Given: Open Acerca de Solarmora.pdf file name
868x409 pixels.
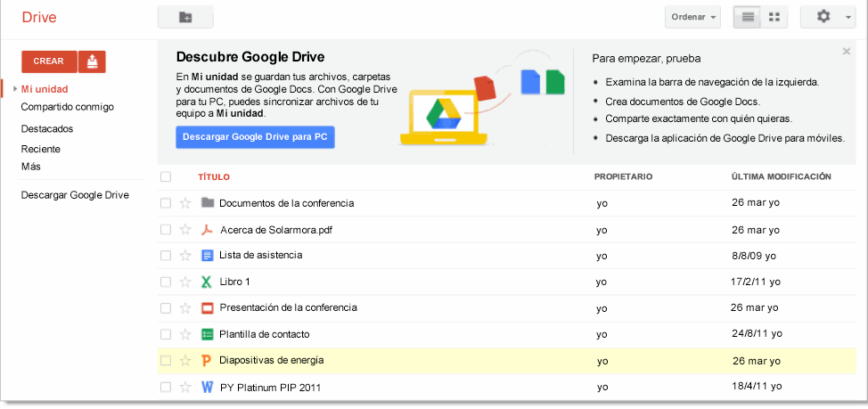Looking at the screenshot, I should 276,230.
